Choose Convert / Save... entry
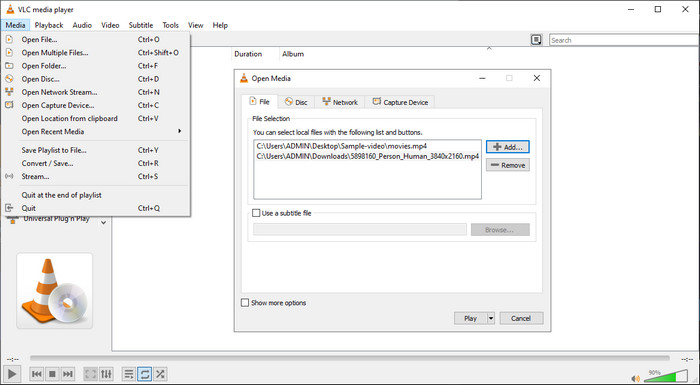The image size is (700, 385). (96, 163)
